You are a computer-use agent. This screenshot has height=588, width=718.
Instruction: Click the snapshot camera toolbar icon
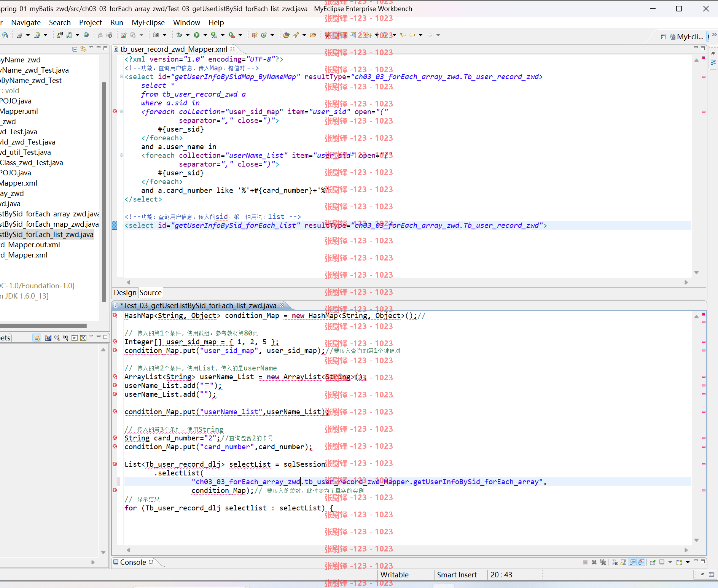[156, 35]
